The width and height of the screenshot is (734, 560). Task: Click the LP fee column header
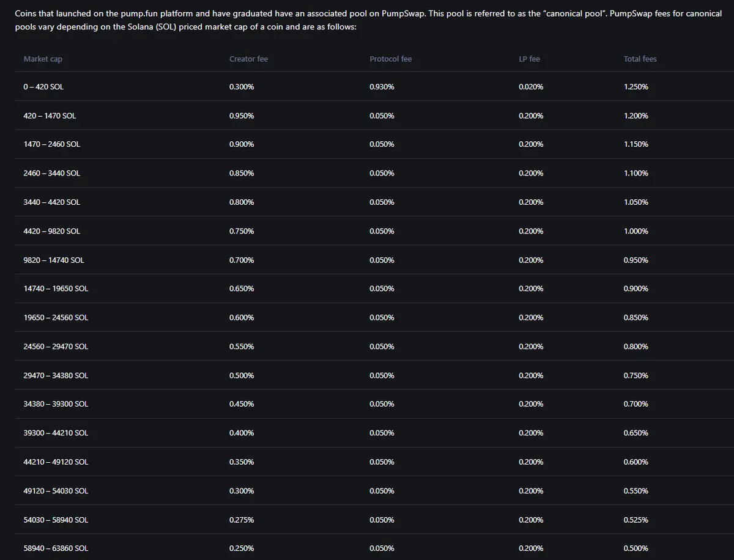[529, 59]
